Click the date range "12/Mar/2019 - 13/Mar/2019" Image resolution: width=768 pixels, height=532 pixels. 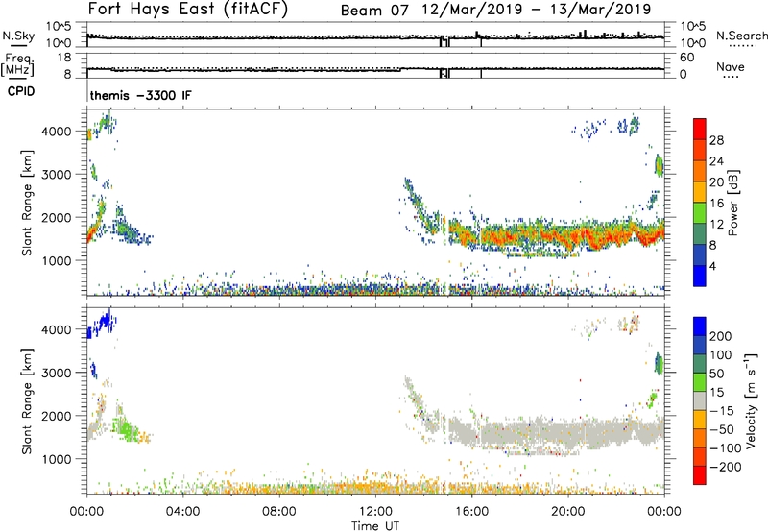pos(537,10)
